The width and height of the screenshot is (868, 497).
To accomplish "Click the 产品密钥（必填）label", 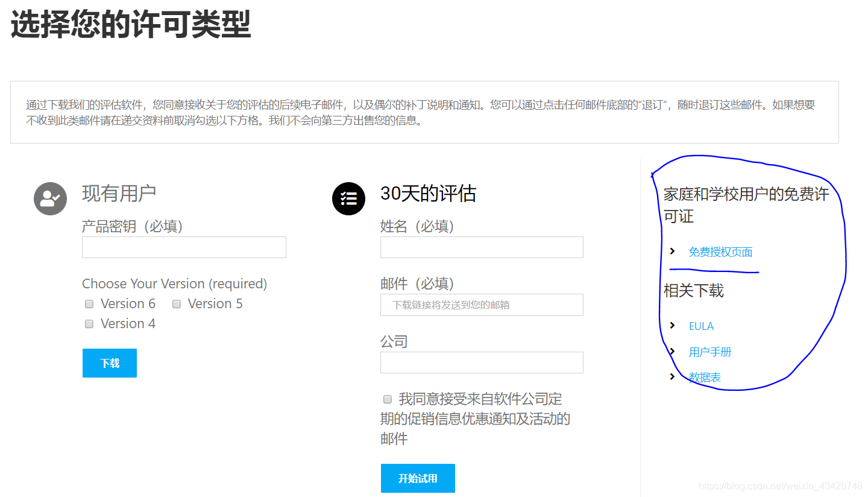I will click(132, 226).
